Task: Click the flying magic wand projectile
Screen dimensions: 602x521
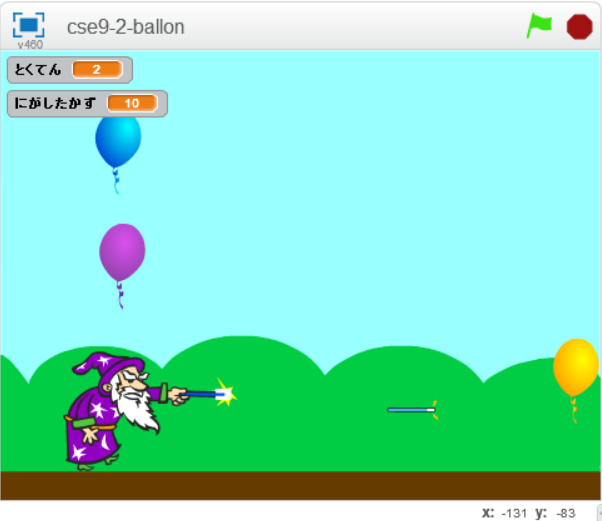Action: pyautogui.click(x=412, y=410)
